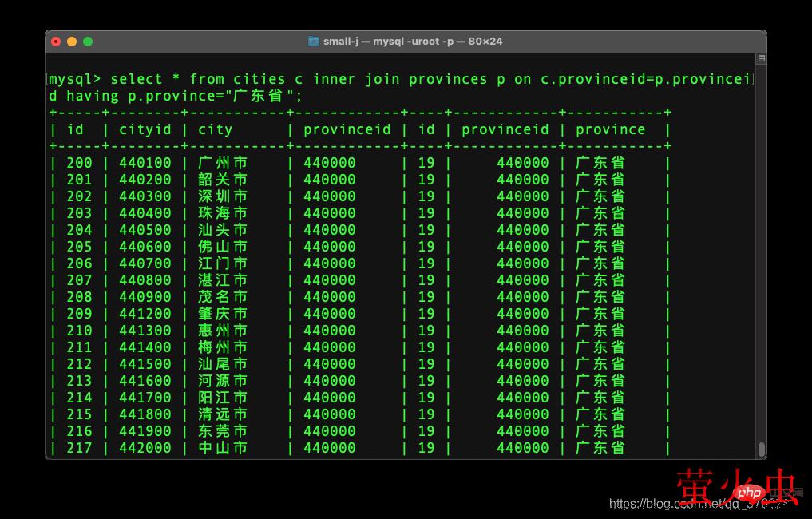Click the 'city' column header

(x=215, y=129)
